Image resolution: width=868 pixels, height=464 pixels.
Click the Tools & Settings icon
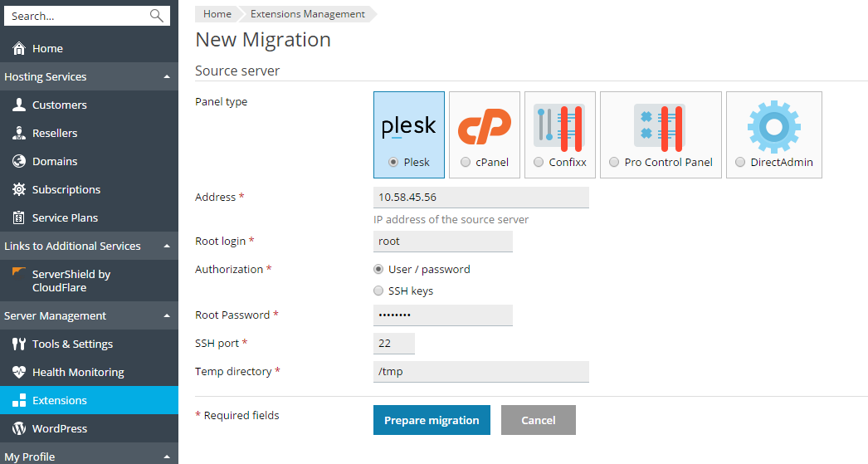[19, 344]
